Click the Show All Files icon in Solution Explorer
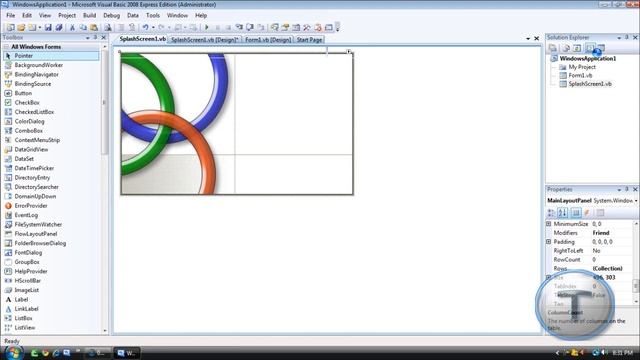 tap(566, 48)
